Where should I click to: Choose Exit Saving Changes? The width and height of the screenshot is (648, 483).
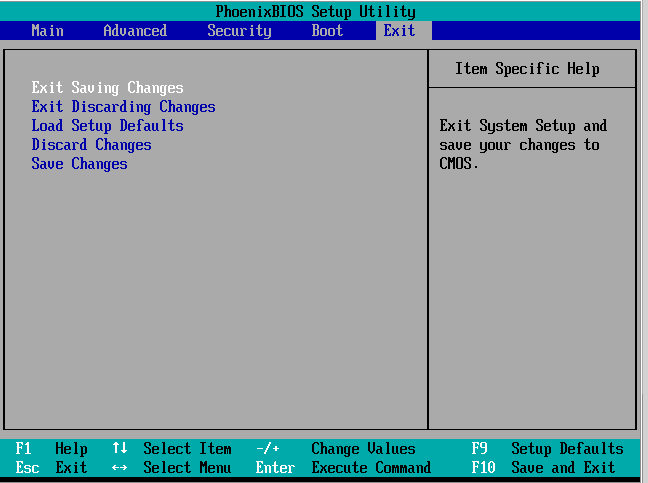coord(107,88)
